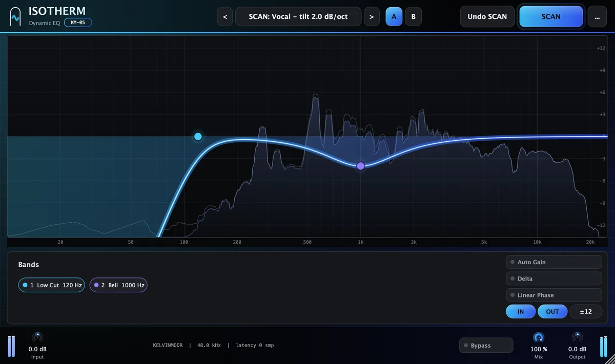
Task: Click the input level meter
Action: click(x=11, y=346)
